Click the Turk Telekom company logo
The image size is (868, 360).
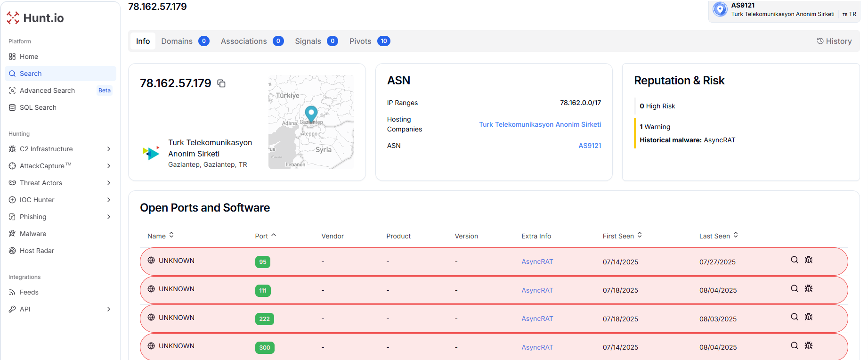(x=151, y=153)
